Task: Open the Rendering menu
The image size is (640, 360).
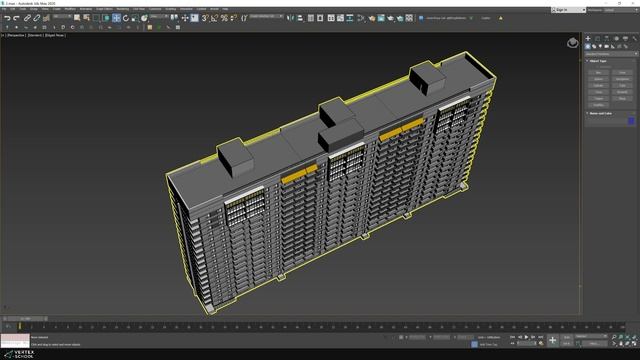Action: [x=122, y=9]
